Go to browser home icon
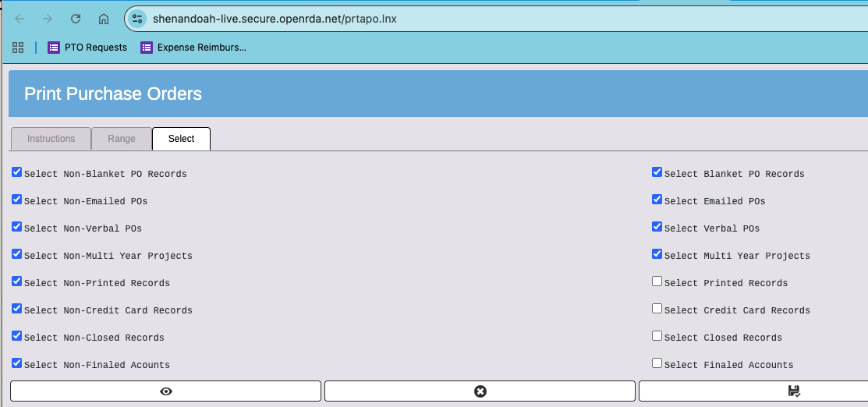 coord(104,19)
